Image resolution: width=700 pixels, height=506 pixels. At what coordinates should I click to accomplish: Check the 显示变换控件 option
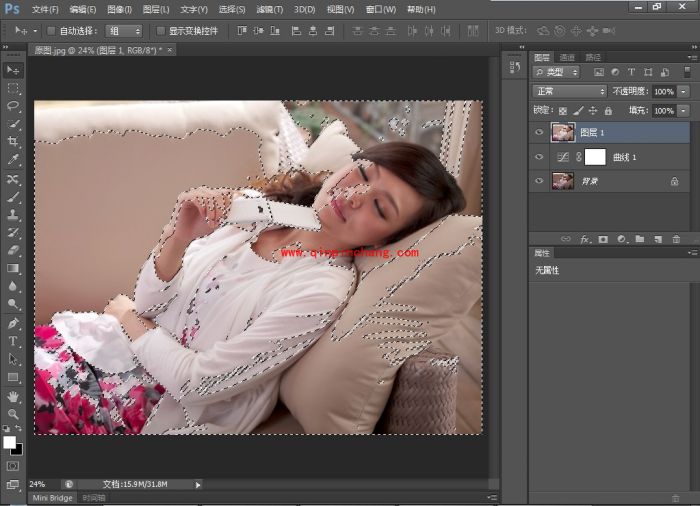161,31
